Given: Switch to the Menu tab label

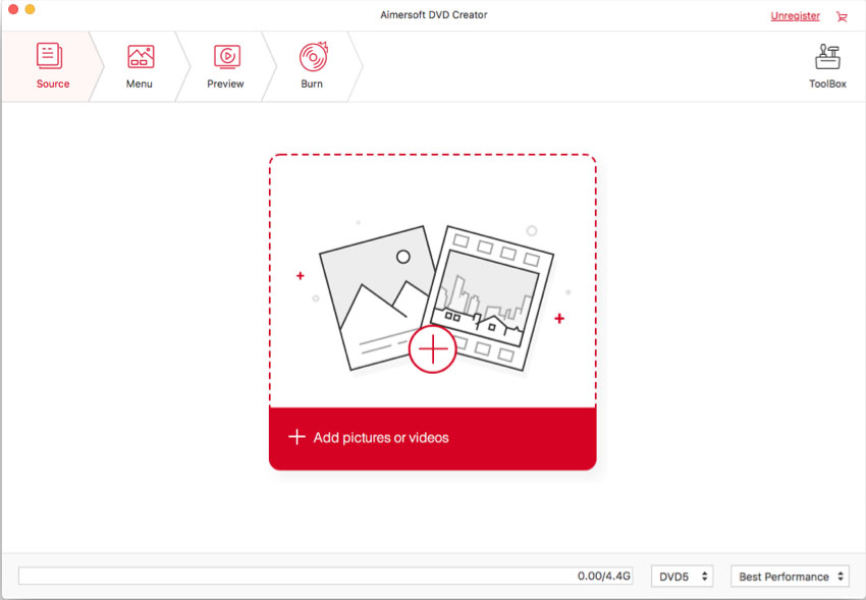Looking at the screenshot, I should [139, 84].
